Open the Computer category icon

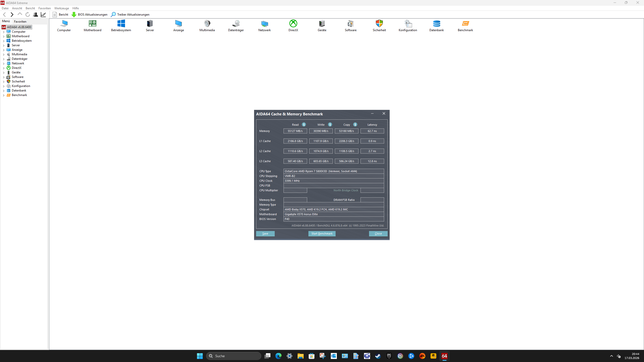coord(64,25)
